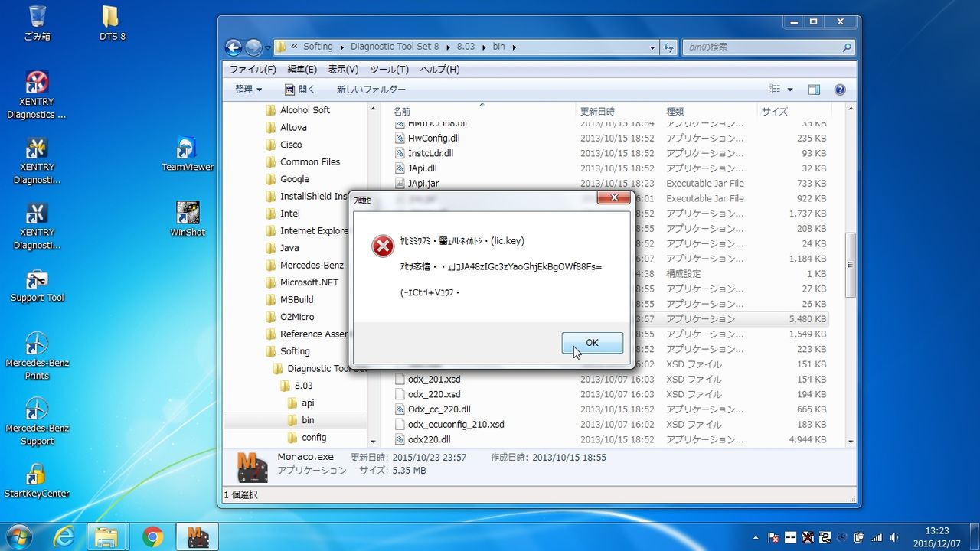This screenshot has height=551, width=980.
Task: Open the ヘルプ(H) menu
Action: click(439, 70)
